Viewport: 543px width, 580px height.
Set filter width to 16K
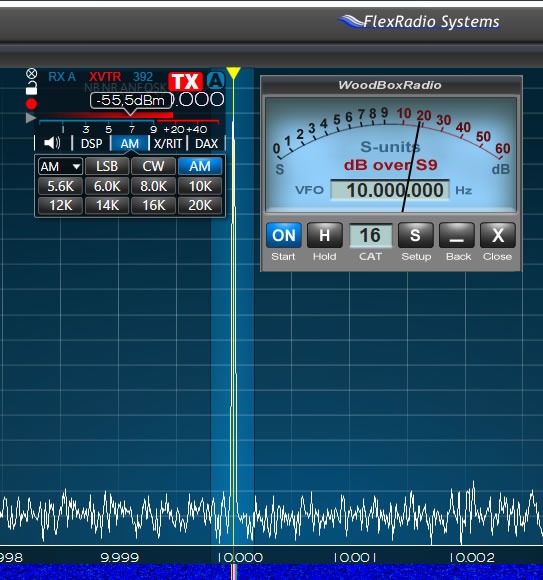point(153,205)
